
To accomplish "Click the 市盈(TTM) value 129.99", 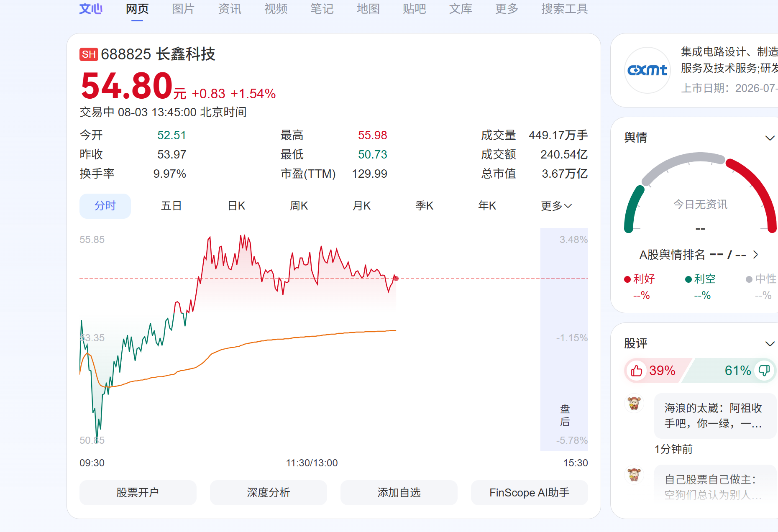I will click(x=369, y=174).
